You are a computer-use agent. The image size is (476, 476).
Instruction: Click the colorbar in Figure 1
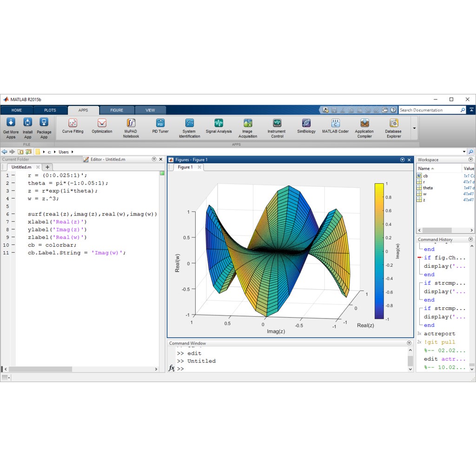point(379,251)
